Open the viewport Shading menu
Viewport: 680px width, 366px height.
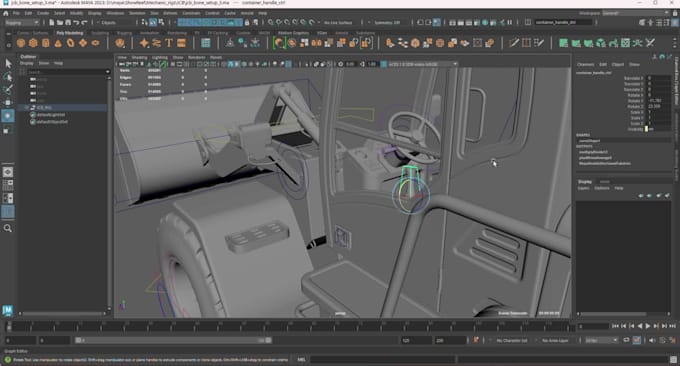(139, 57)
